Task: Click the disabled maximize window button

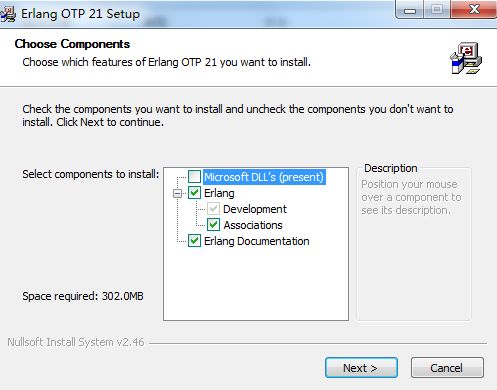Action: 437,10
